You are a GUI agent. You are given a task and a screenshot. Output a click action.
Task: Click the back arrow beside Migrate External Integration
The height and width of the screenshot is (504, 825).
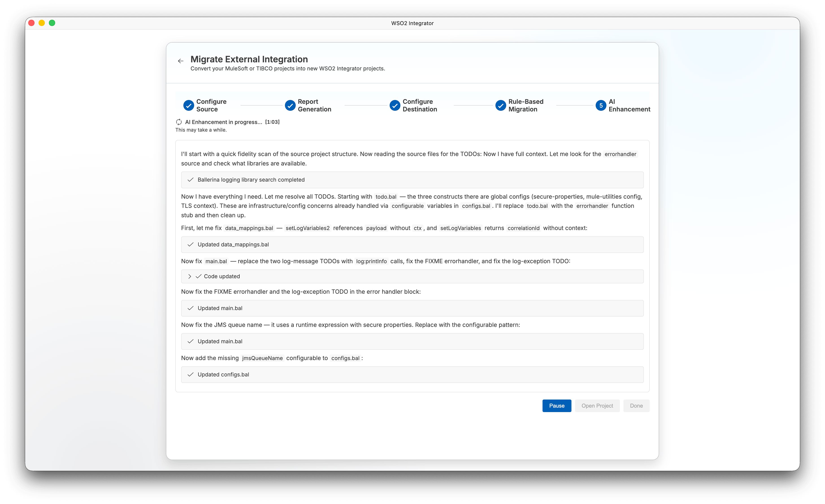pos(180,61)
